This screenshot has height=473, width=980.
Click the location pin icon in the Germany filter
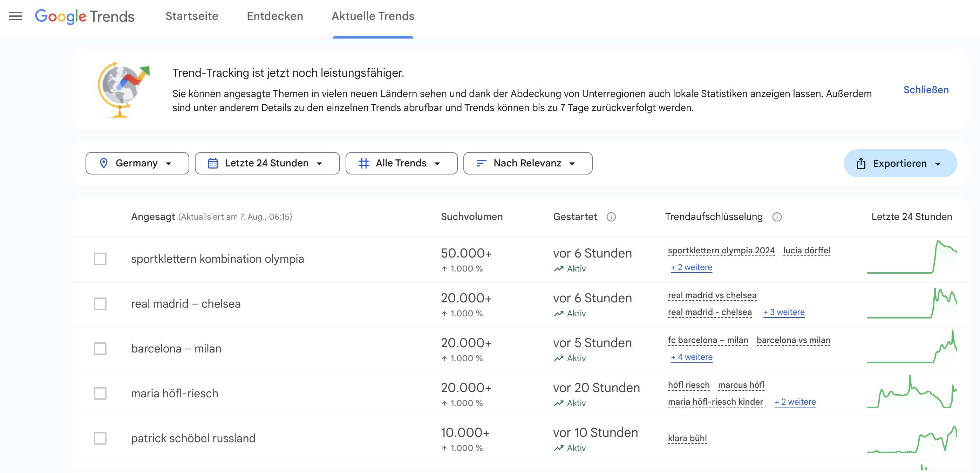(103, 163)
